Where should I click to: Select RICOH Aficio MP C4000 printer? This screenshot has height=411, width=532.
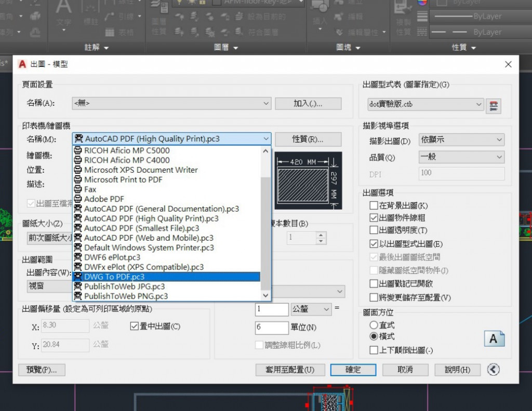pos(167,160)
